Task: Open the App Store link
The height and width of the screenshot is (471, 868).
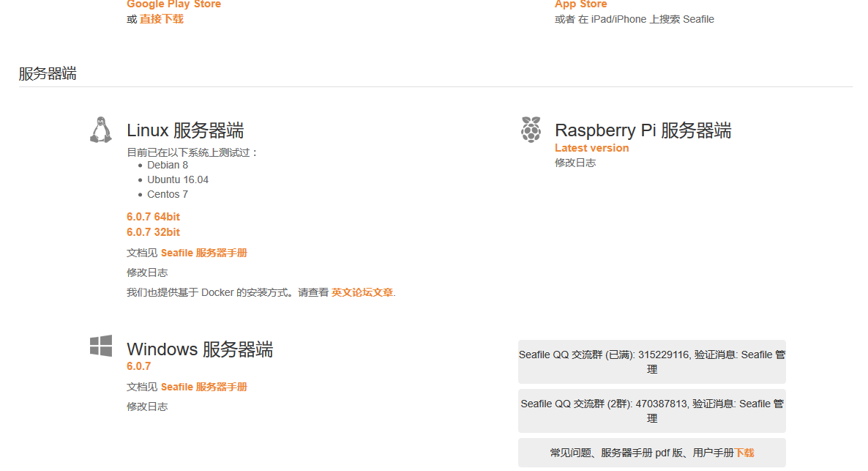Action: (x=580, y=4)
